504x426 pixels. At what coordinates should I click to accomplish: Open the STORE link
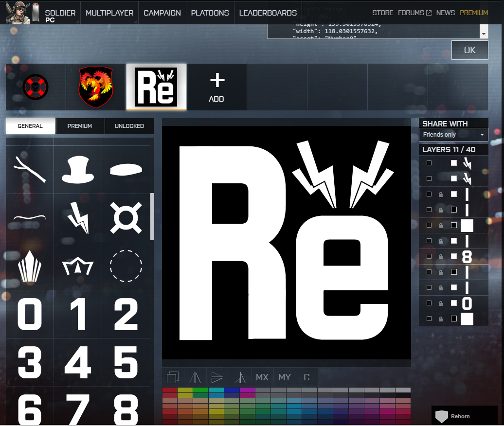pos(382,13)
